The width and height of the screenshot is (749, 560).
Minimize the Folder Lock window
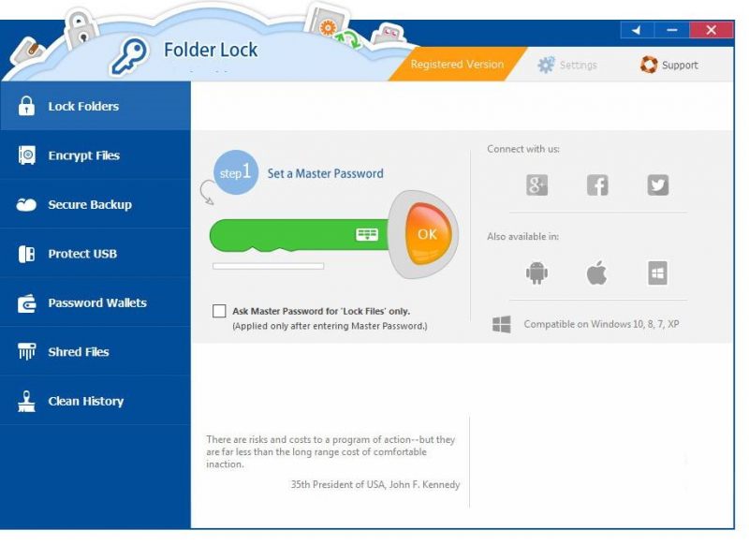(672, 30)
